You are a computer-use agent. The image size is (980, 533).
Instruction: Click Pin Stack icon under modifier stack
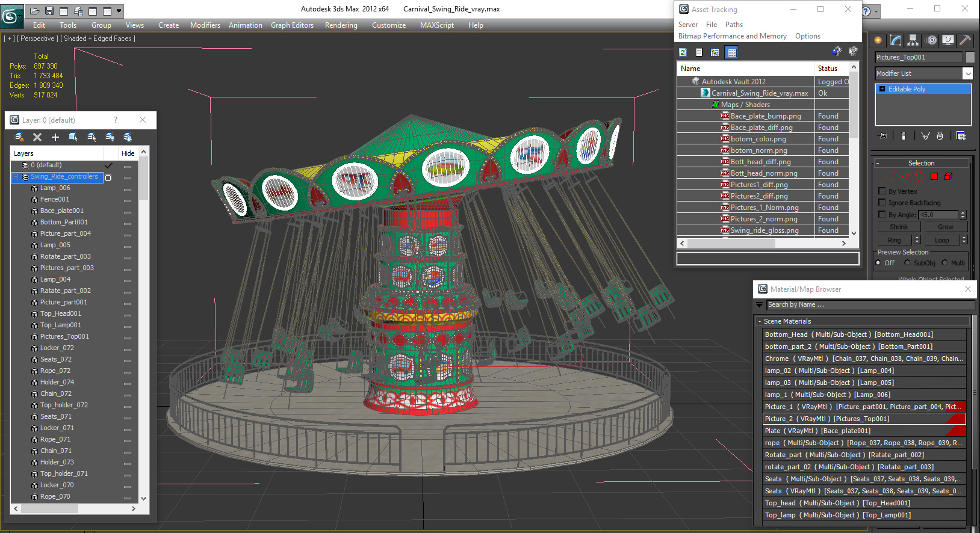(x=883, y=136)
